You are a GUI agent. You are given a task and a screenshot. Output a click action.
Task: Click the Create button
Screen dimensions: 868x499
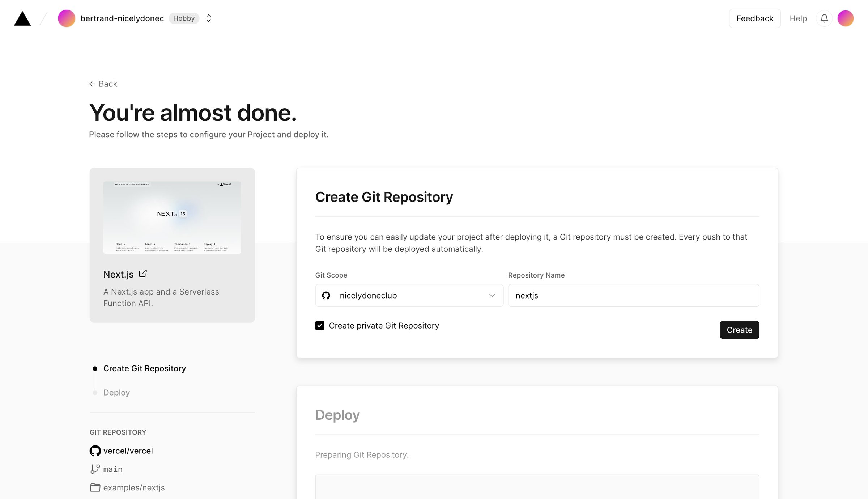pos(739,330)
